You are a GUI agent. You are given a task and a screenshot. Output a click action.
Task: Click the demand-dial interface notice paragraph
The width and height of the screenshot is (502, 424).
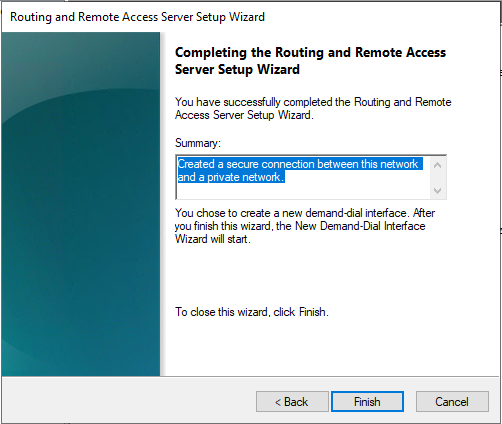coord(305,226)
